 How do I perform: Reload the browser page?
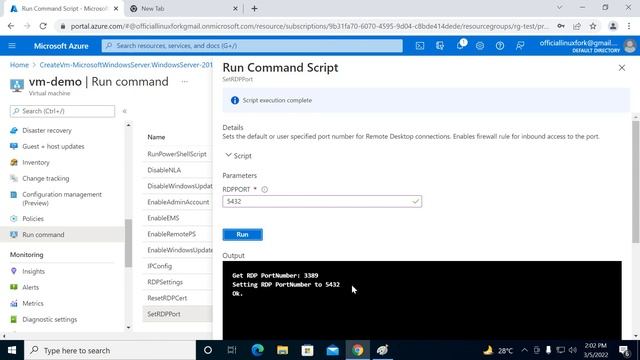(43, 26)
